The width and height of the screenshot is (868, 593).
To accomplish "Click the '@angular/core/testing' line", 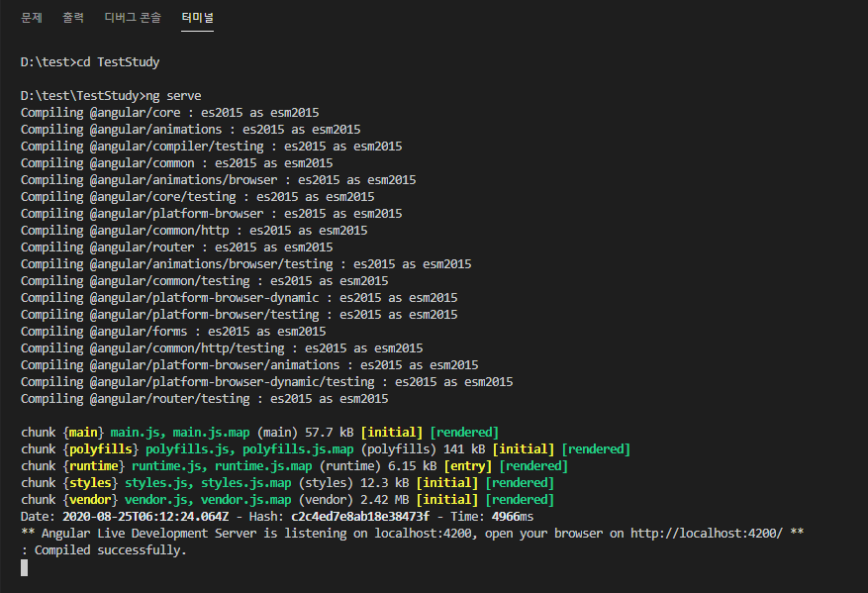I will pos(198,197).
